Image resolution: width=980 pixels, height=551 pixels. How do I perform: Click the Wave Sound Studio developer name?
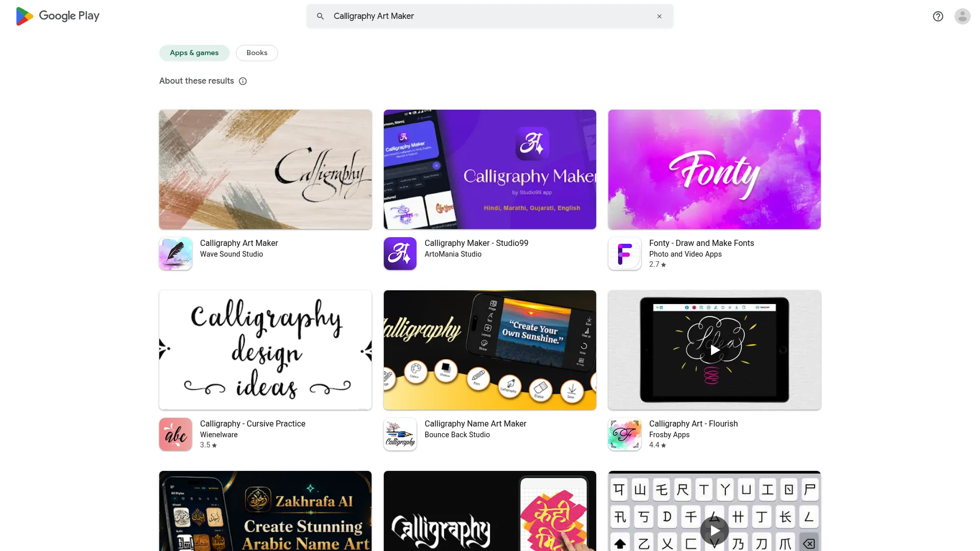pyautogui.click(x=232, y=254)
